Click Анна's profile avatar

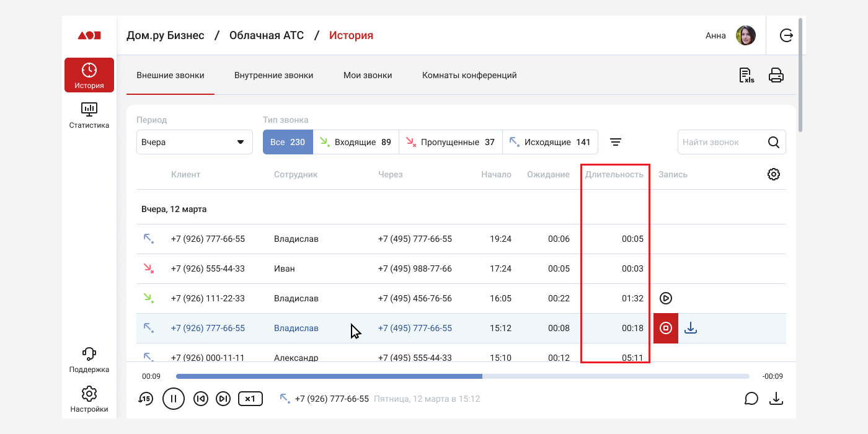[x=746, y=35]
